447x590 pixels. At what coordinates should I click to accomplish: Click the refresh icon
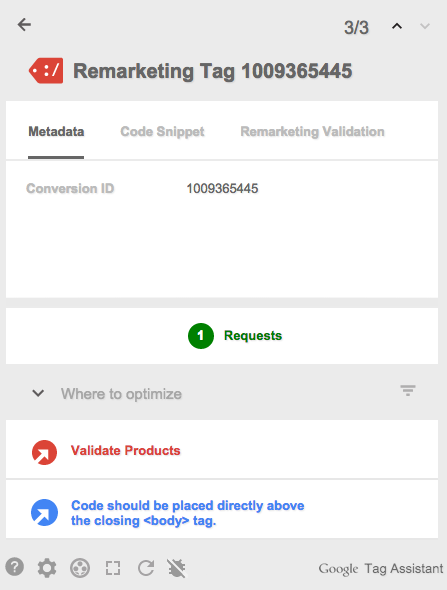[146, 568]
